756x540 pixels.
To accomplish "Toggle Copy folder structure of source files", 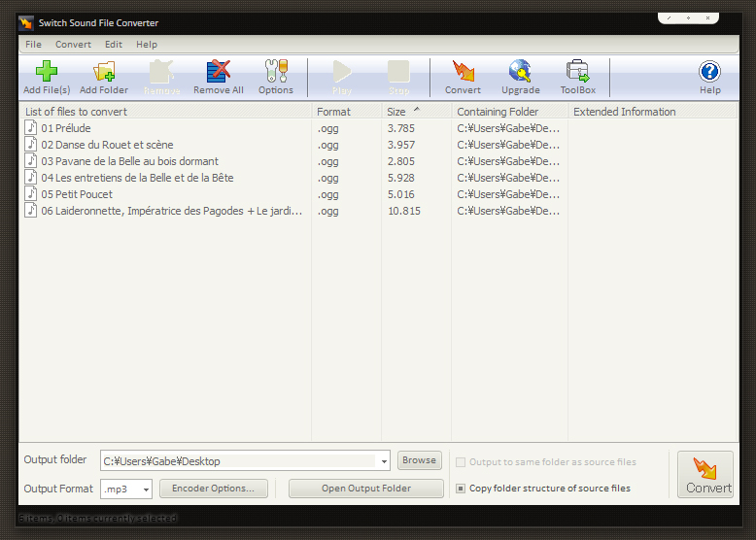I will 461,489.
